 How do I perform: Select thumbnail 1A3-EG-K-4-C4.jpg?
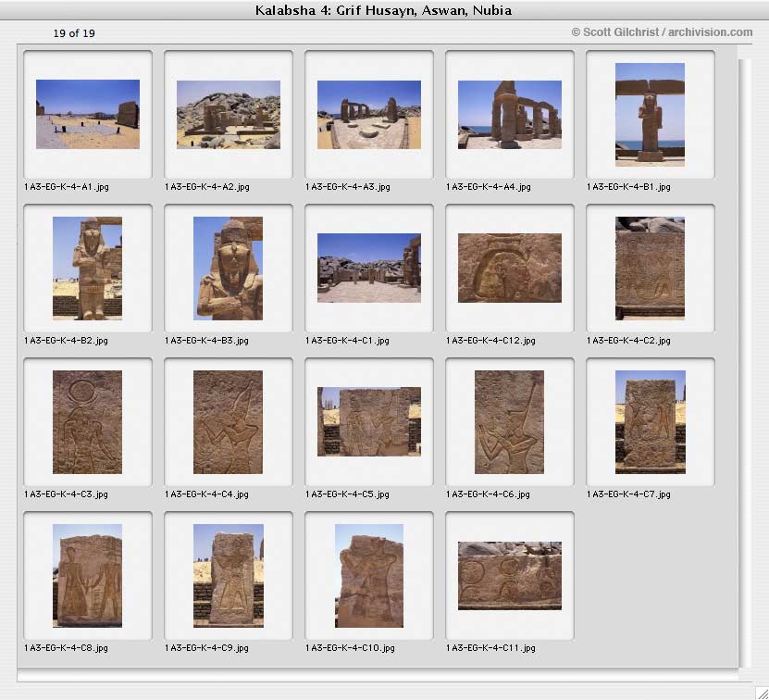click(x=228, y=422)
